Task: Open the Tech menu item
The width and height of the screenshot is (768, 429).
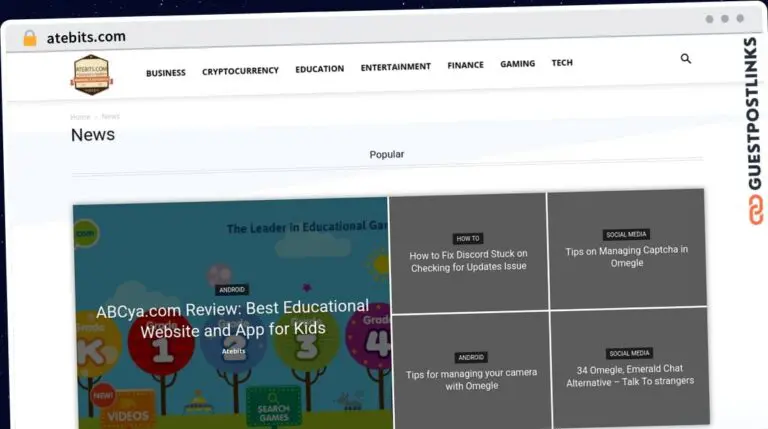Action: point(562,63)
